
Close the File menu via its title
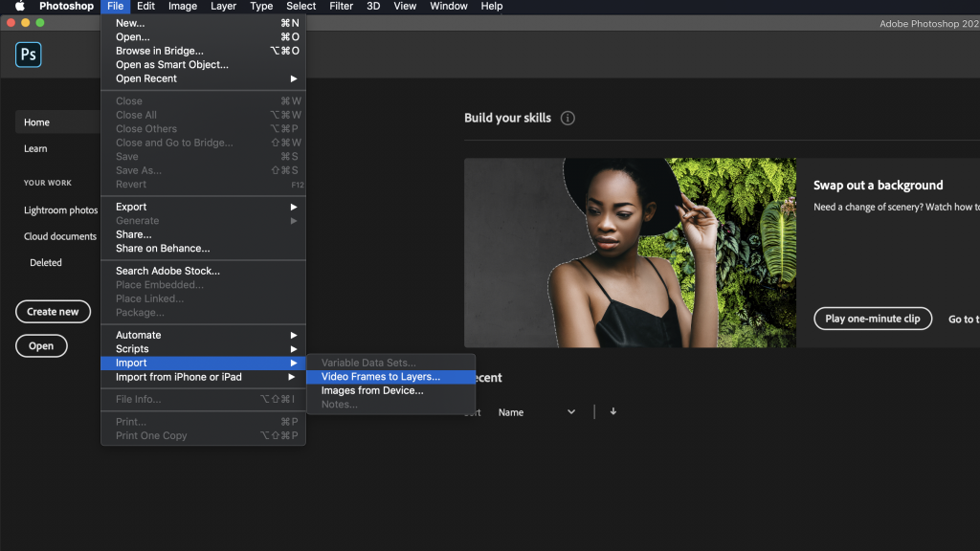click(115, 7)
